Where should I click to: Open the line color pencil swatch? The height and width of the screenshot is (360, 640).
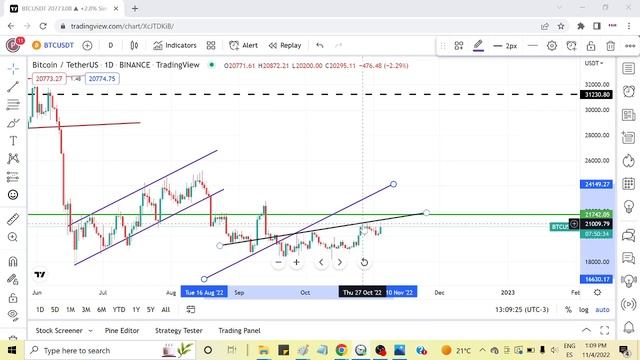tap(478, 46)
